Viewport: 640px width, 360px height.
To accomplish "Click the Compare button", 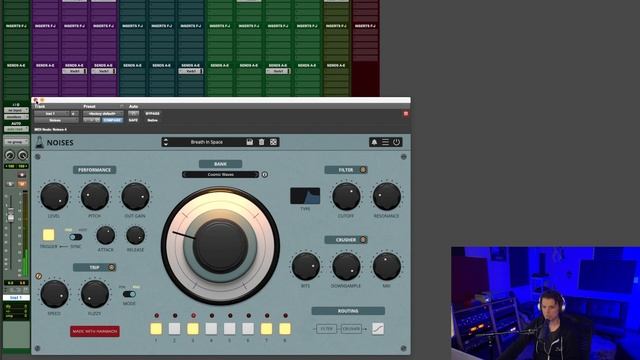I will [x=112, y=120].
